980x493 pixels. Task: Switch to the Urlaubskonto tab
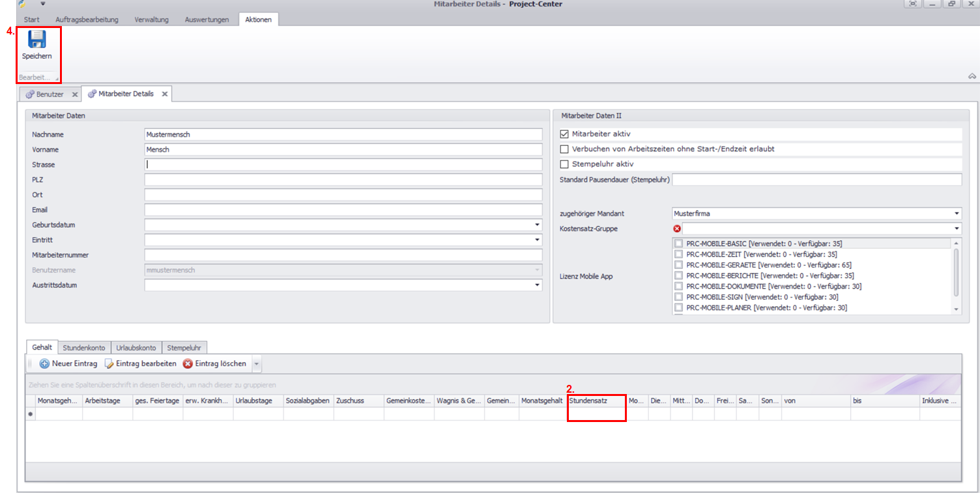(x=136, y=348)
